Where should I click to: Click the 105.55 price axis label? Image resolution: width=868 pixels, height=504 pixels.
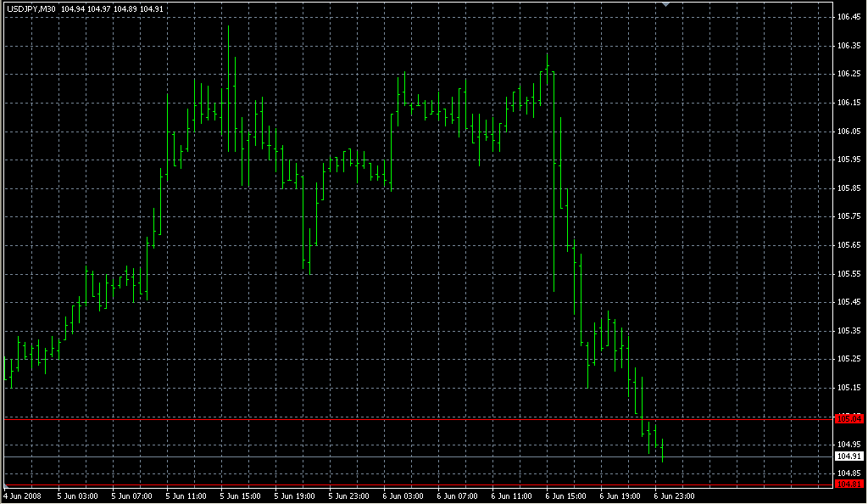849,273
